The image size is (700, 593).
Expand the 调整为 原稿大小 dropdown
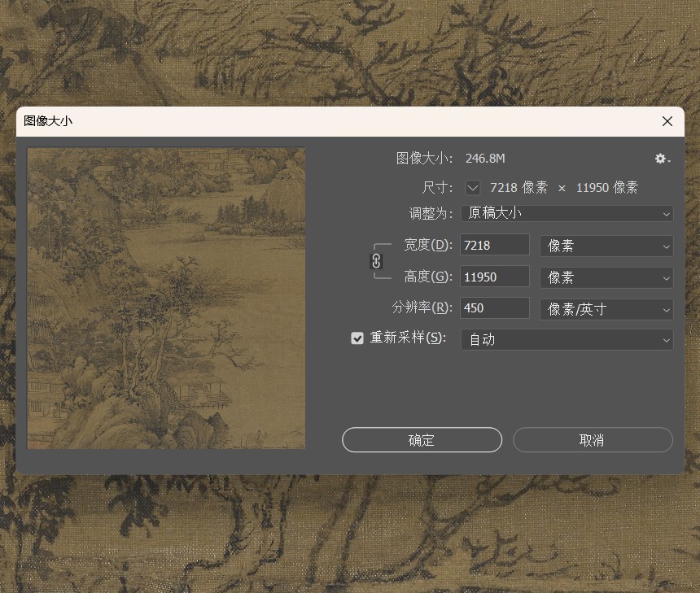[x=567, y=213]
